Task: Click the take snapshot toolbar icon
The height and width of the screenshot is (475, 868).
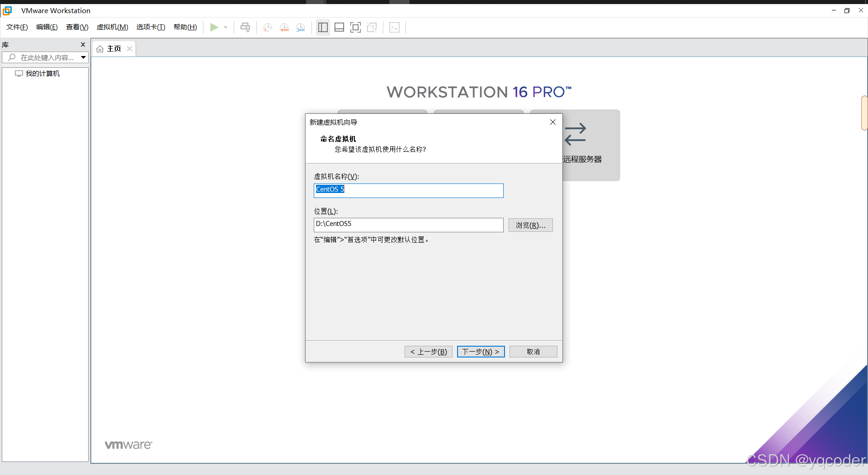Action: click(x=267, y=28)
